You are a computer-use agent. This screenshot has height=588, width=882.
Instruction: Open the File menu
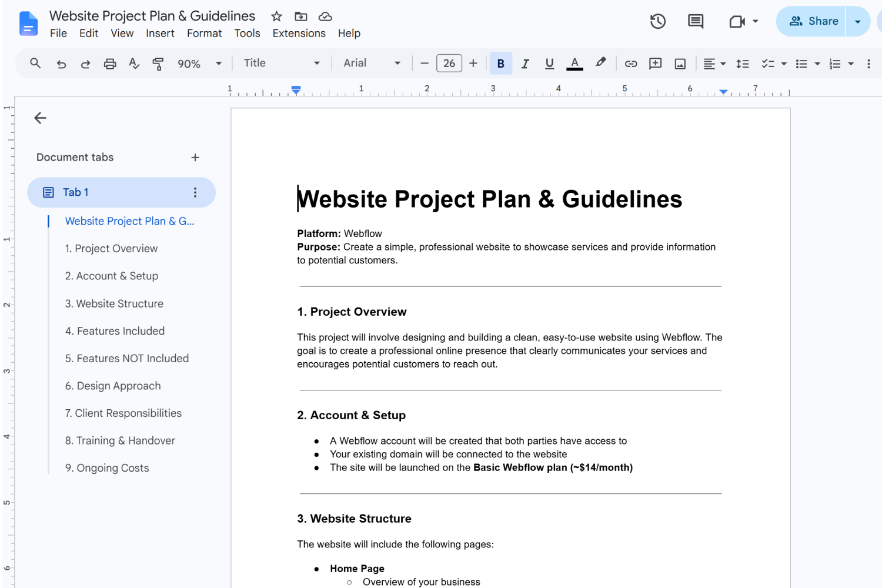tap(58, 34)
